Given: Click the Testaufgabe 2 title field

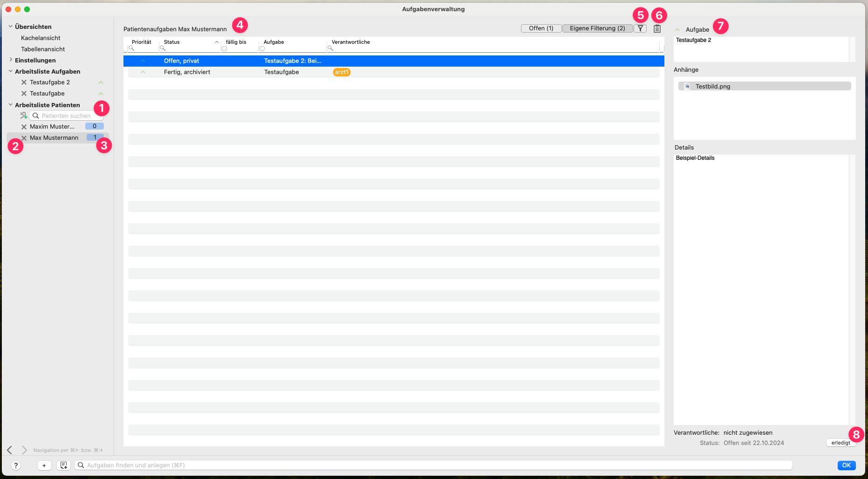Looking at the screenshot, I should tap(761, 49).
